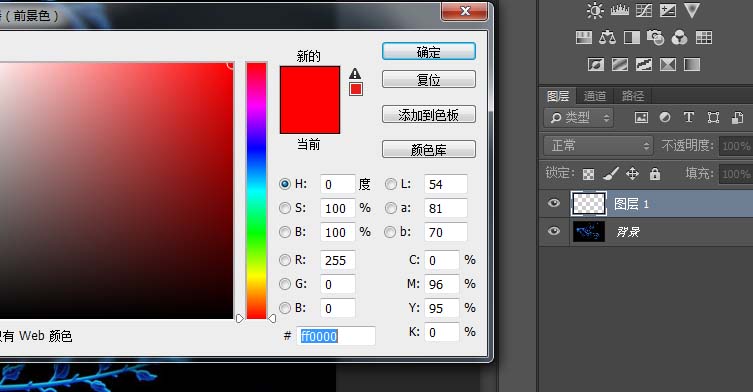
Task: Filter layers by pixel layers icon
Action: pyautogui.click(x=641, y=118)
